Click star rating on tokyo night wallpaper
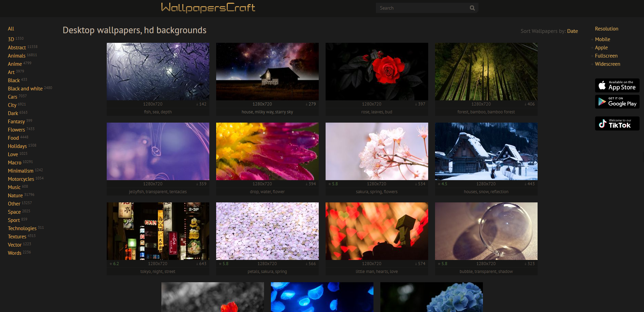Screen dimensions: 644x312 [114, 264]
